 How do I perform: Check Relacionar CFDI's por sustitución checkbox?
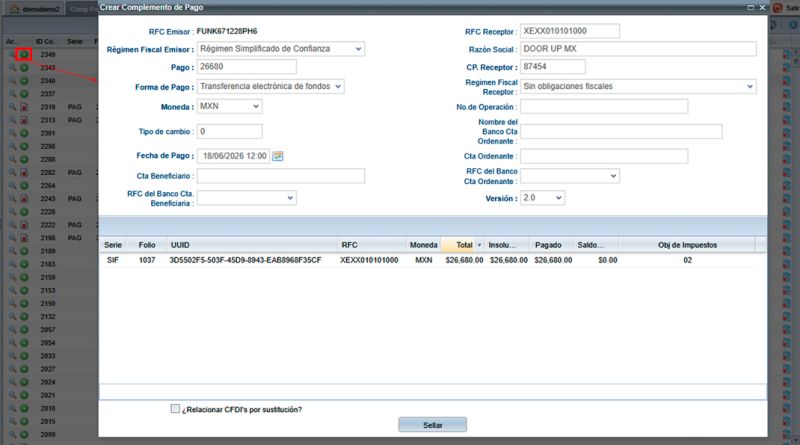pyautogui.click(x=176, y=409)
